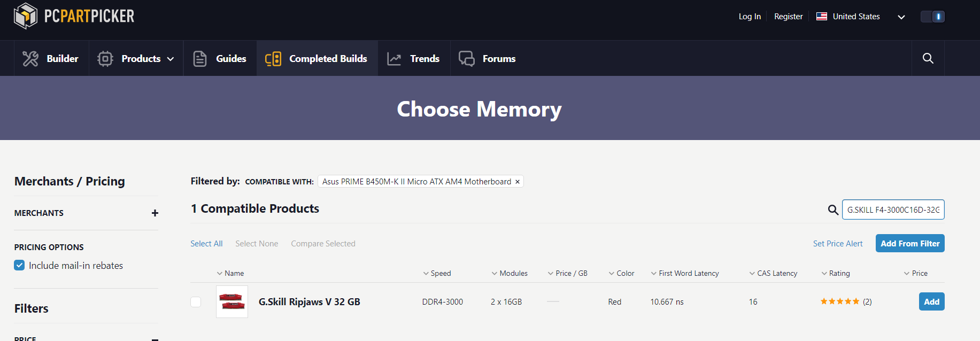Click the Trends chart icon
Screen dimensions: 980x341
[394, 59]
